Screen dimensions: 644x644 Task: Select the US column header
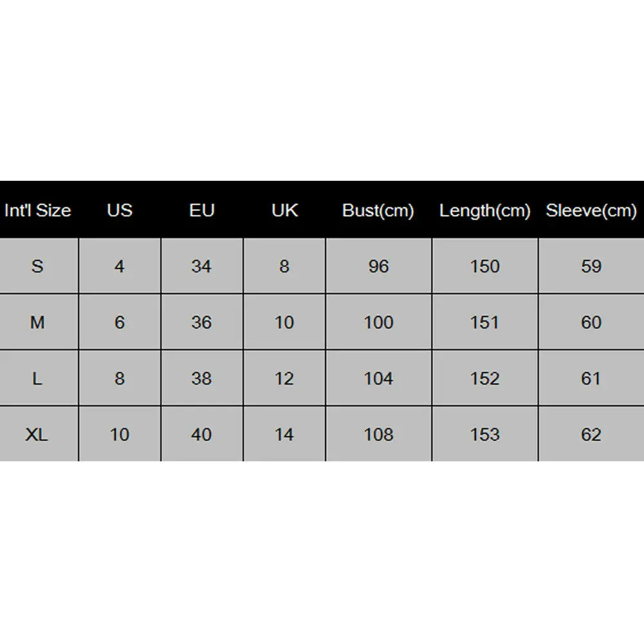tap(120, 210)
